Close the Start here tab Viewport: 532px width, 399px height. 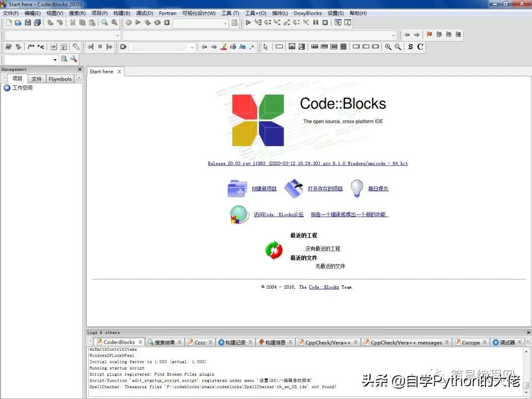(119, 71)
